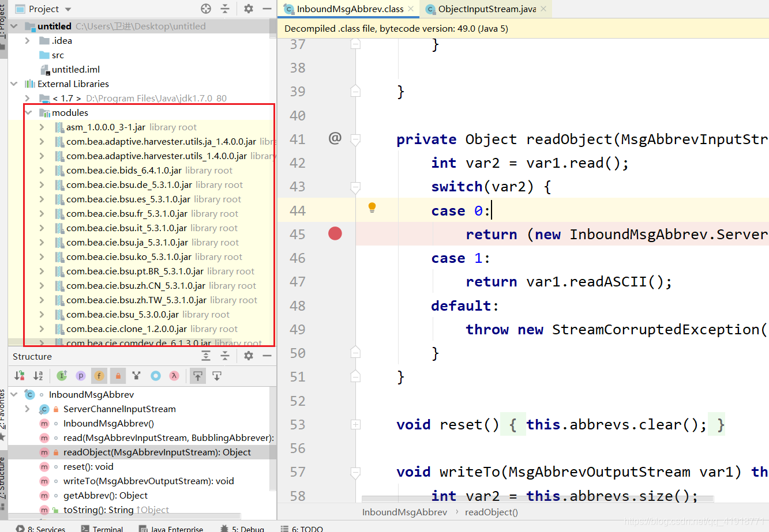The image size is (769, 532).
Task: Expand com.bea.cie.bids_6.4.1.0.jar
Action: (42, 170)
